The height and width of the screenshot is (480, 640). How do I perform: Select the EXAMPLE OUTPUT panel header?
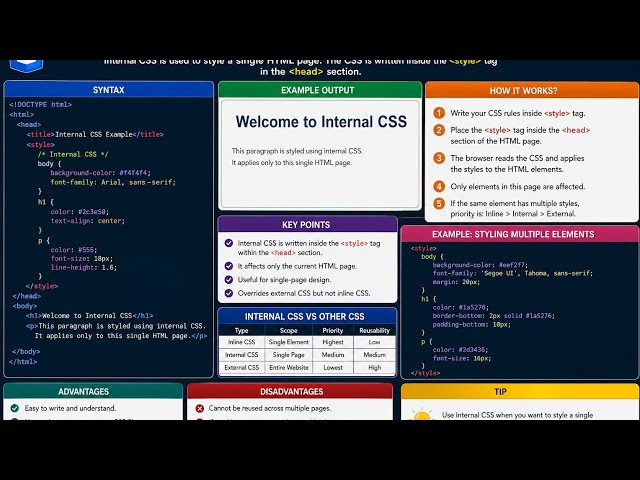click(320, 90)
